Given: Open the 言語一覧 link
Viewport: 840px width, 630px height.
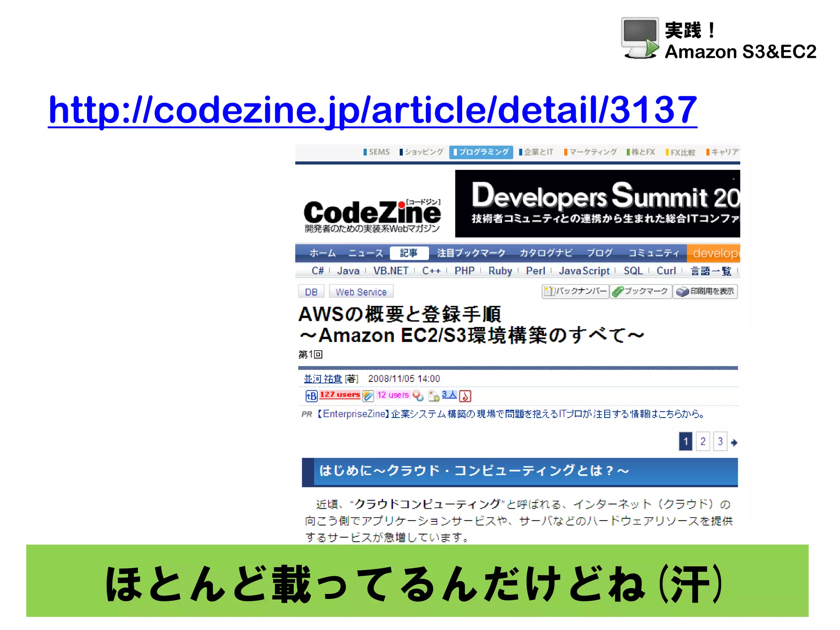Looking at the screenshot, I should point(711,271).
